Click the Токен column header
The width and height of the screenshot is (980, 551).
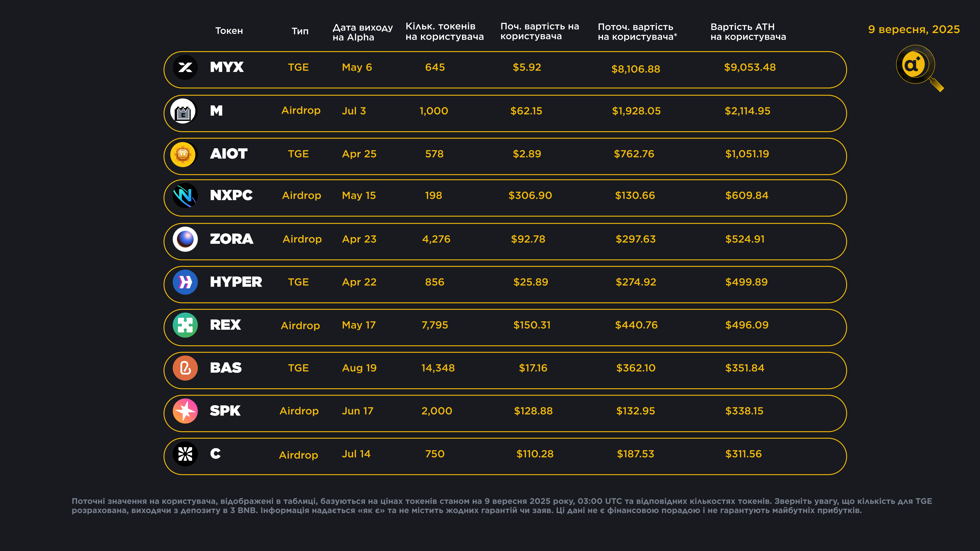pyautogui.click(x=229, y=31)
